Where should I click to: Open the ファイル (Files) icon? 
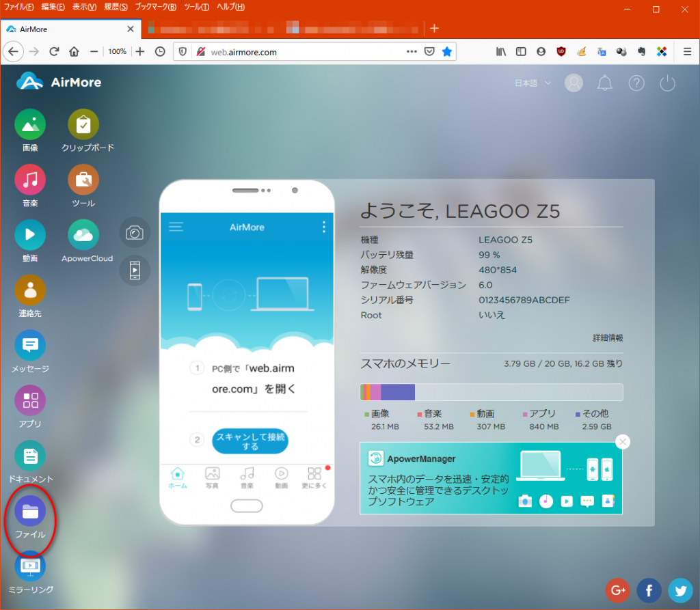click(30, 511)
